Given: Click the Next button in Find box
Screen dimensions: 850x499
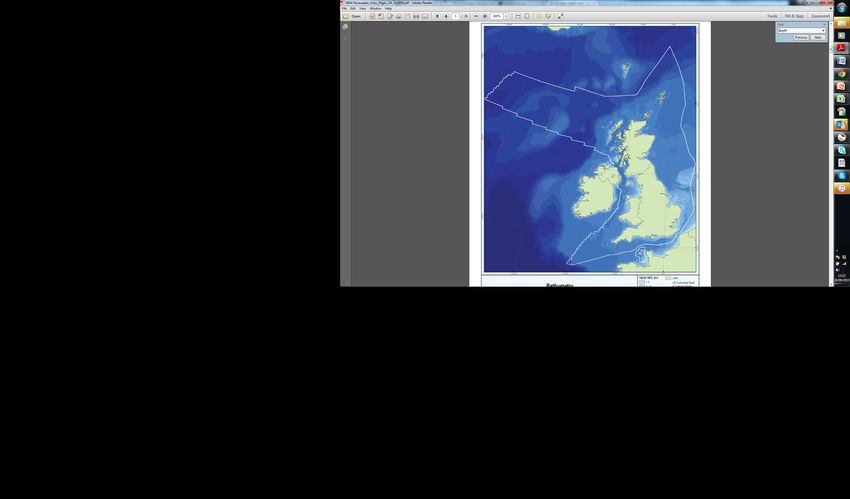Looking at the screenshot, I should tap(818, 37).
